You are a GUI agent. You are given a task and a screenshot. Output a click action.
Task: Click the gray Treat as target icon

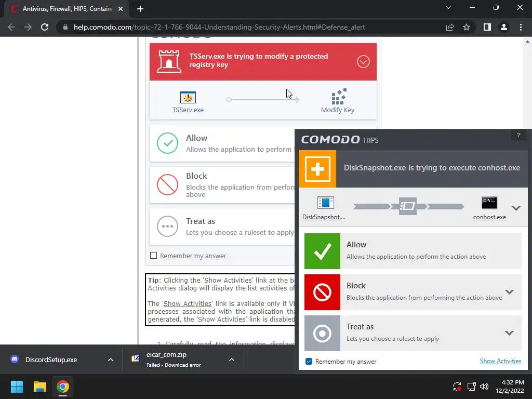pyautogui.click(x=322, y=333)
